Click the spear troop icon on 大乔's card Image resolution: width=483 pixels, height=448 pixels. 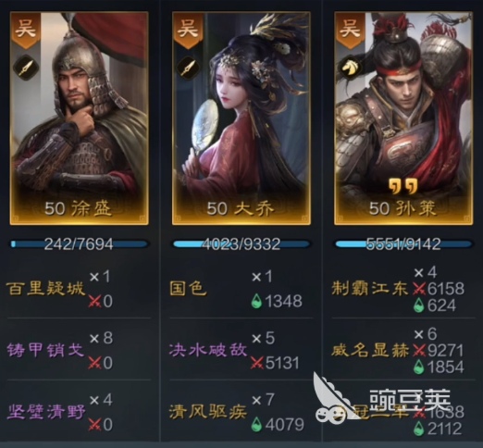pos(188,68)
